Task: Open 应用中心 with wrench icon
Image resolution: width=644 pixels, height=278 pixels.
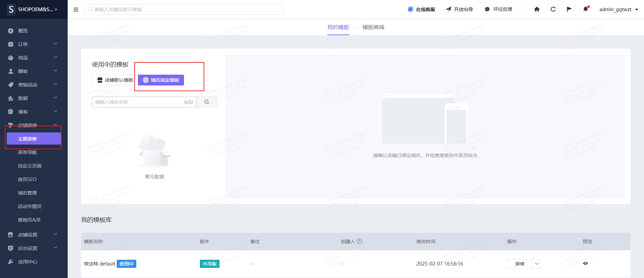Action: [x=23, y=262]
